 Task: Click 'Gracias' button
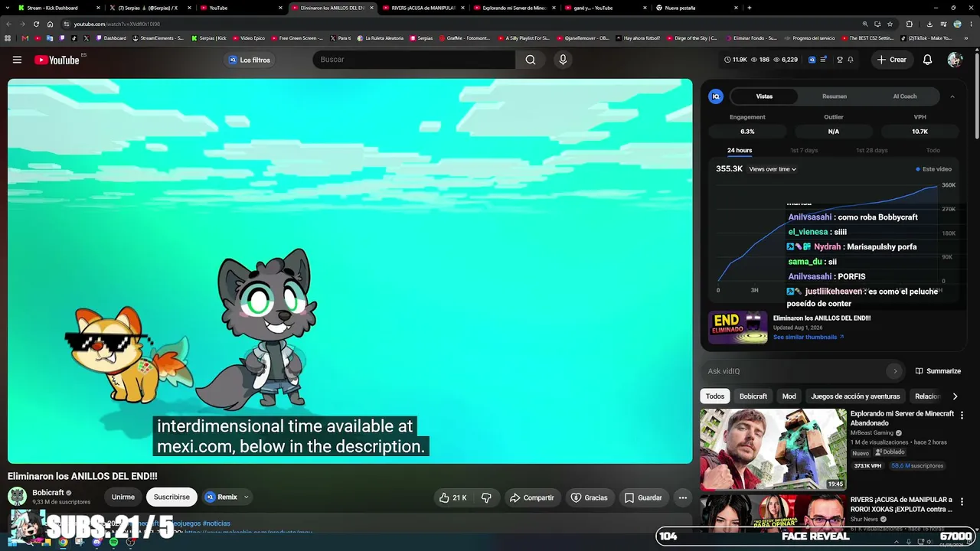pos(590,497)
